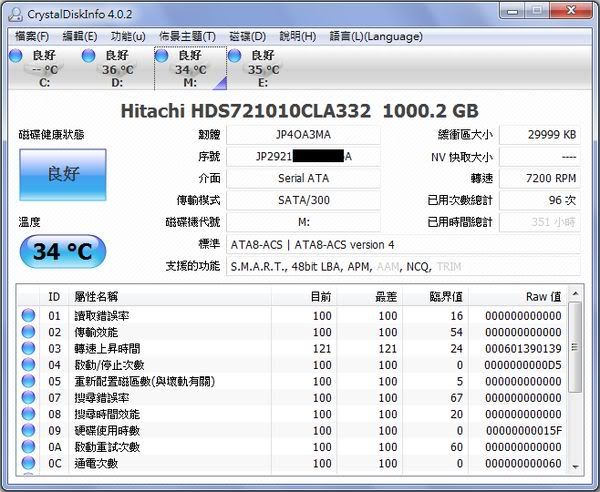
Task: Select the 轉速上昇時間 attribute row
Action: 292,349
